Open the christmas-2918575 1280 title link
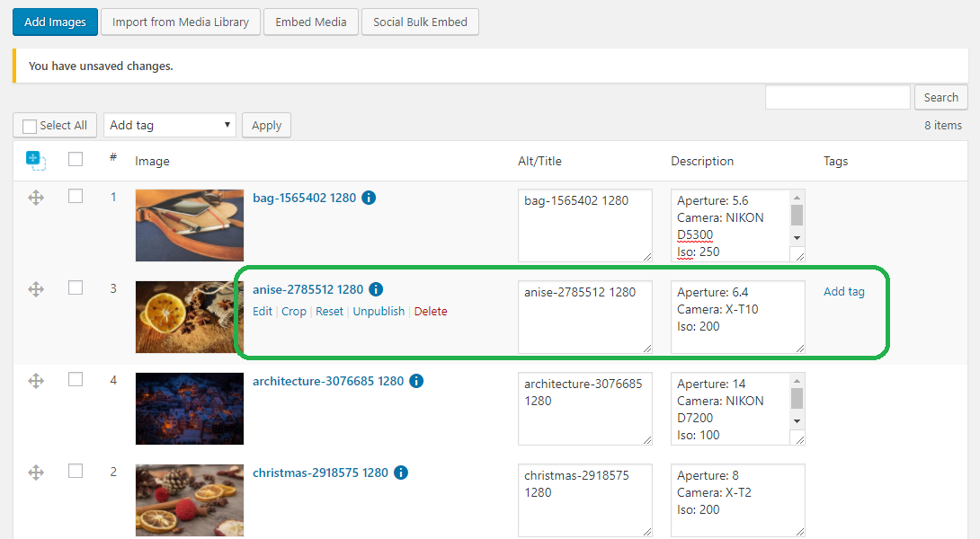The width and height of the screenshot is (980, 539). coord(320,473)
